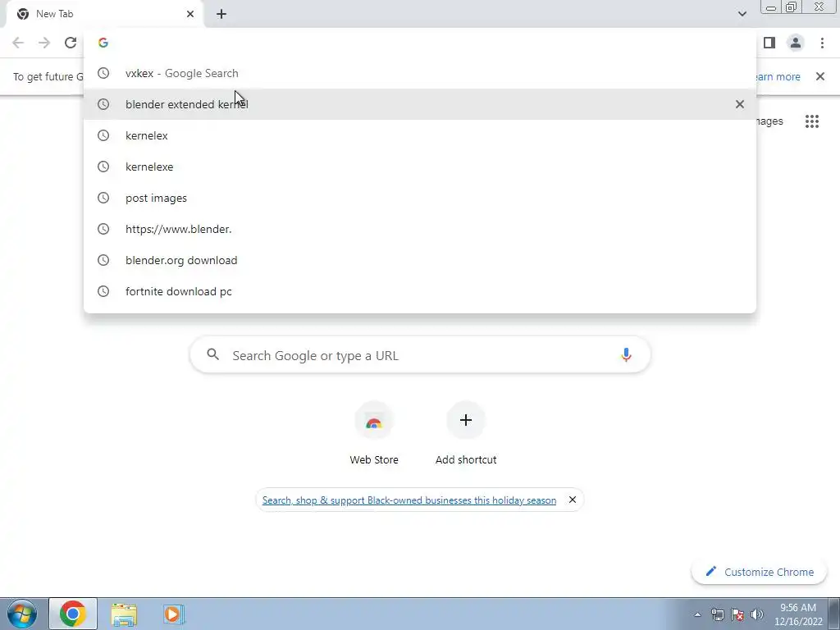Click the Customize Chrome button
This screenshot has width=840, height=630.
pos(759,572)
